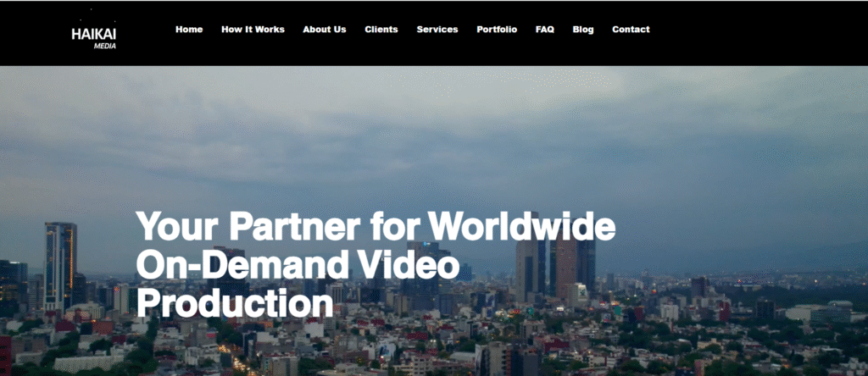Image resolution: width=868 pixels, height=376 pixels.
Task: Browse the Portfolio page
Action: pyautogui.click(x=497, y=30)
